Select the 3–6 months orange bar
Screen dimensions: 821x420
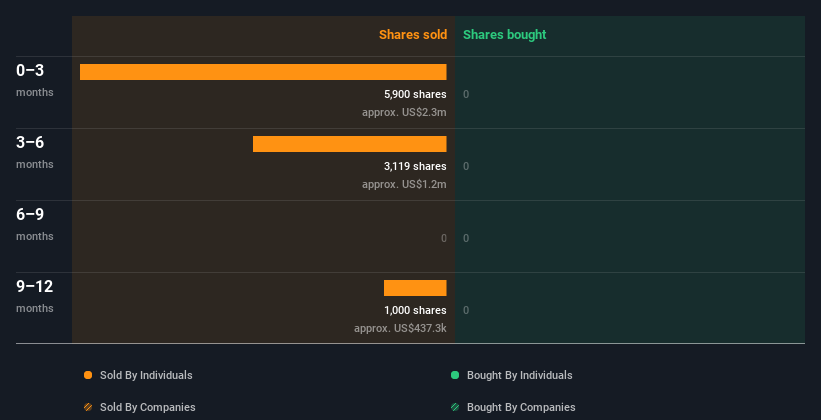click(350, 144)
